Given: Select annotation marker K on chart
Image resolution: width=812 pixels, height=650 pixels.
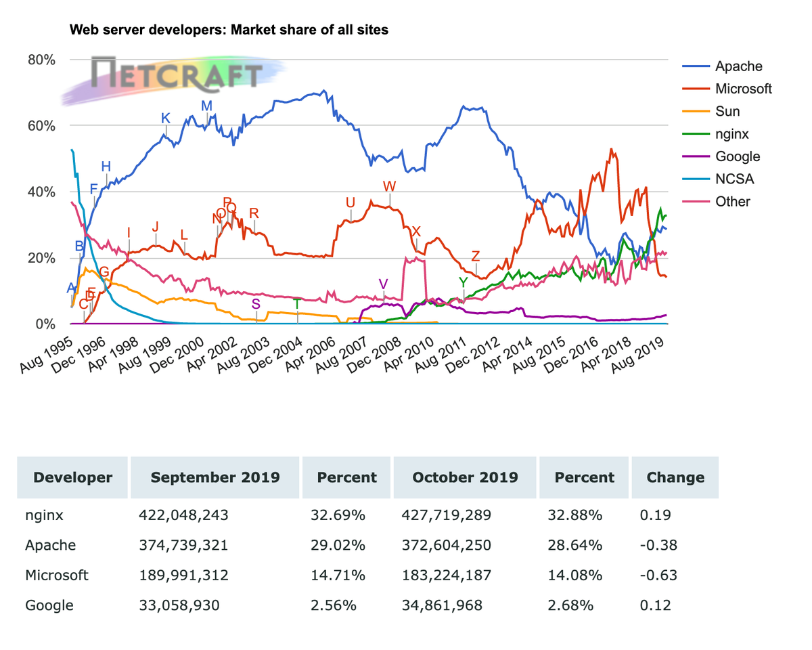Looking at the screenshot, I should point(166,118).
